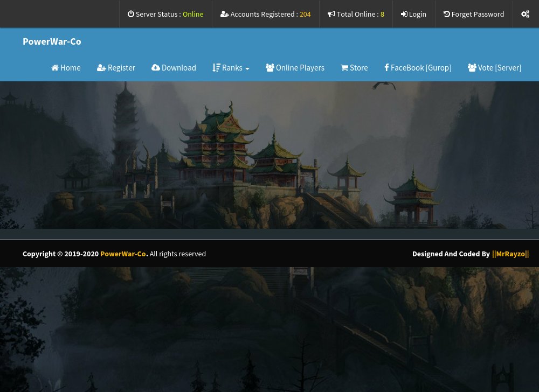Viewport: 539px width, 392px height.
Task: Open the Vote [Server] page
Action: coord(494,68)
